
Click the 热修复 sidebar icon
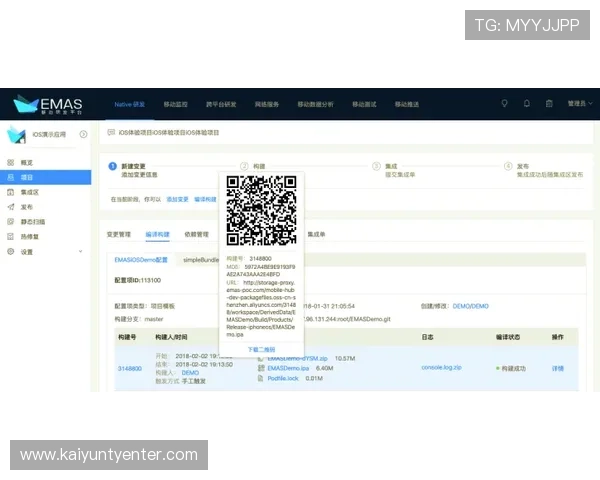pyautogui.click(x=11, y=237)
